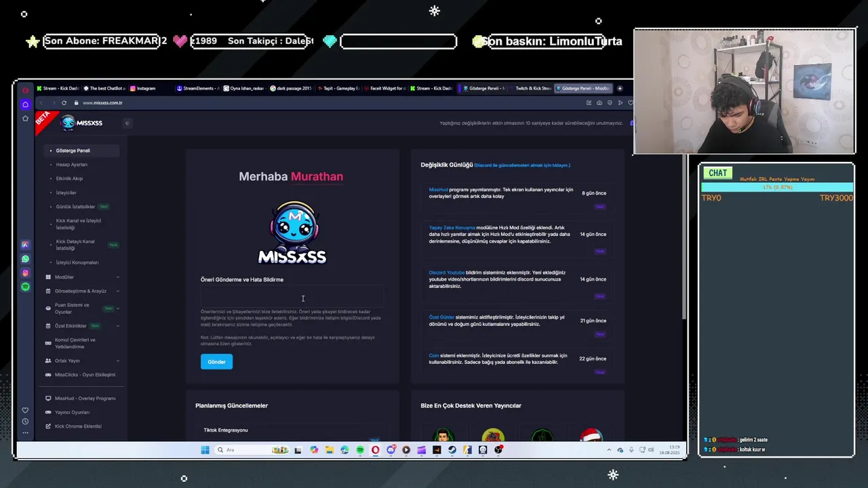Open Instagram from the Opera sidebar
The height and width of the screenshot is (488, 868).
tap(25, 273)
